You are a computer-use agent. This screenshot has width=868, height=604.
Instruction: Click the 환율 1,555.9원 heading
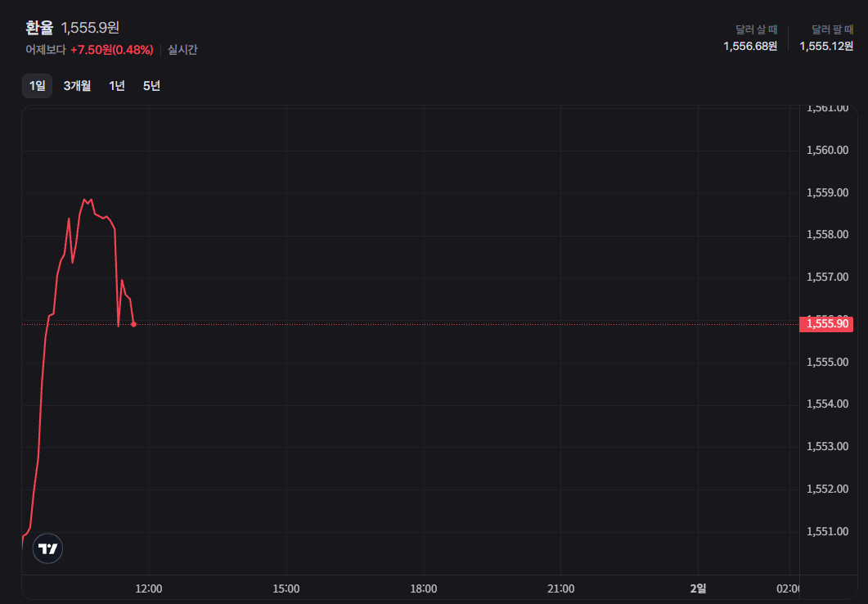(x=72, y=28)
